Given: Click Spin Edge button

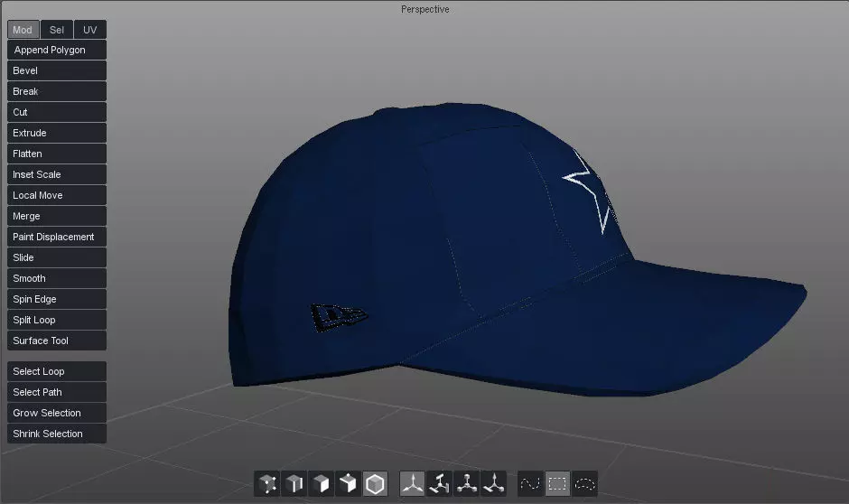Looking at the screenshot, I should coord(57,299).
